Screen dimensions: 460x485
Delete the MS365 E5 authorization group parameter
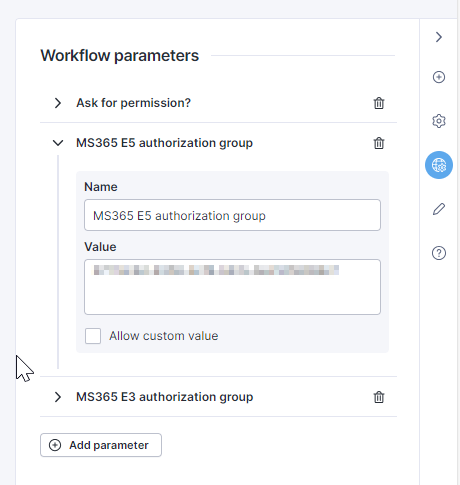[x=379, y=143]
